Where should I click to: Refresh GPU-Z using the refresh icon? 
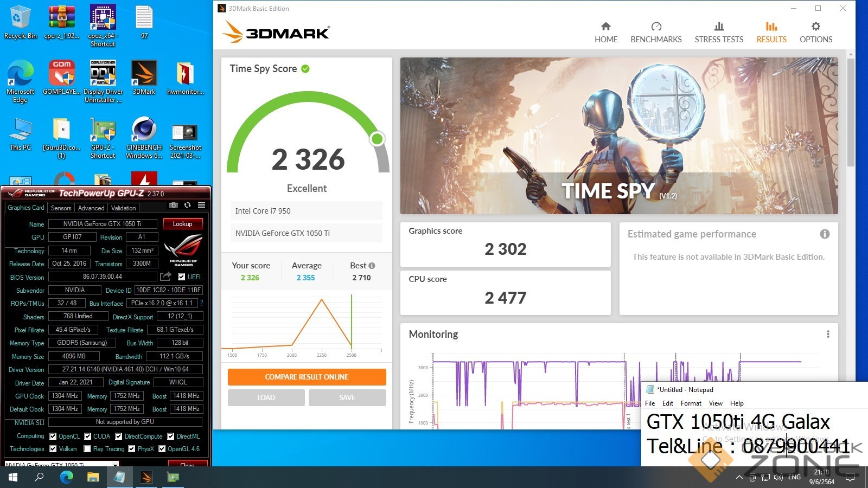click(187, 205)
